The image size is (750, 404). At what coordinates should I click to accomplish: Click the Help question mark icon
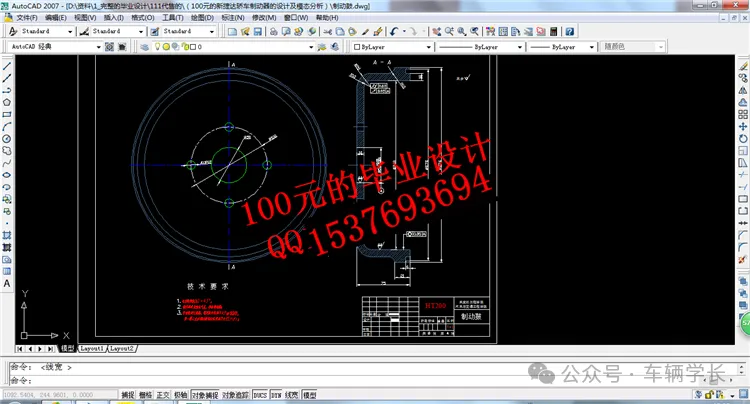click(x=569, y=32)
